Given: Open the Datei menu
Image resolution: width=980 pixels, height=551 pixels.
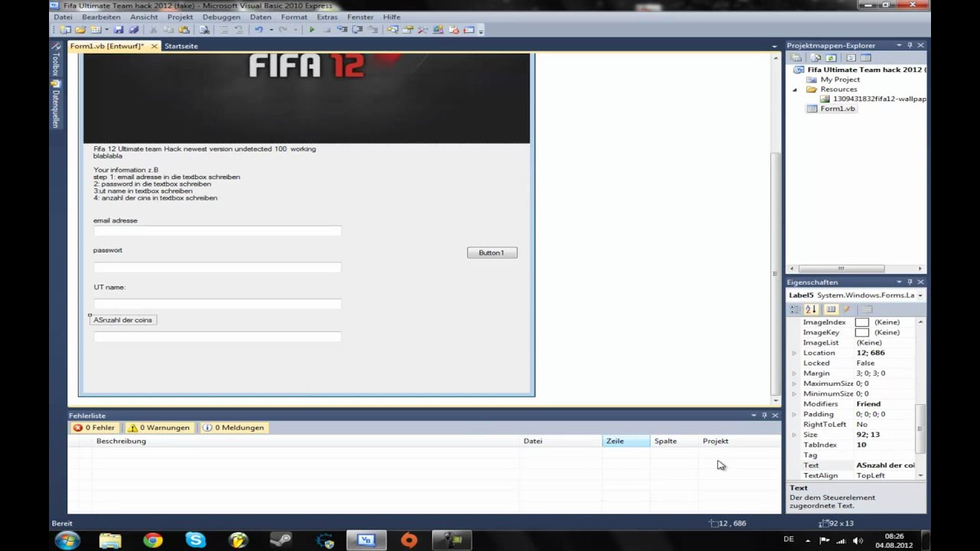Looking at the screenshot, I should 63,17.
